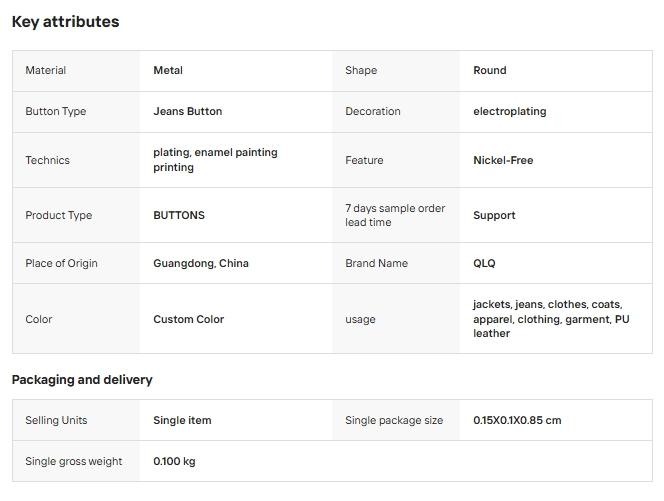Viewport: 664px width, 501px height.
Task: Select the Round shape value
Action: tap(490, 70)
